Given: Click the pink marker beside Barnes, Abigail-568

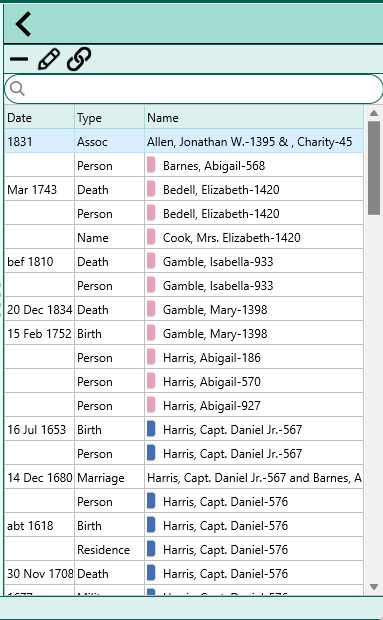Looking at the screenshot, I should [x=151, y=165].
